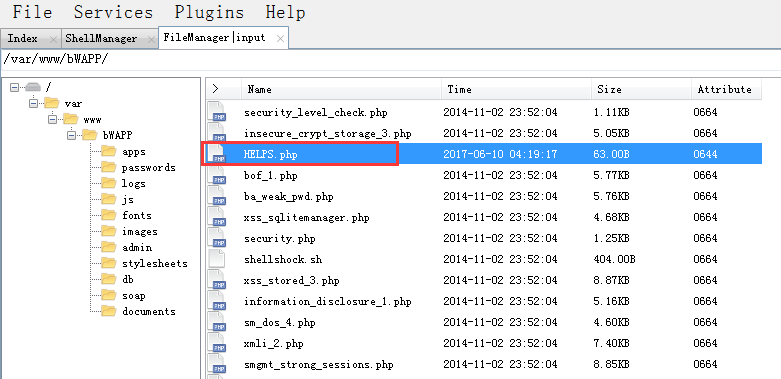
Task: Select file name ba_weak_pwd.php
Action: pos(288,197)
